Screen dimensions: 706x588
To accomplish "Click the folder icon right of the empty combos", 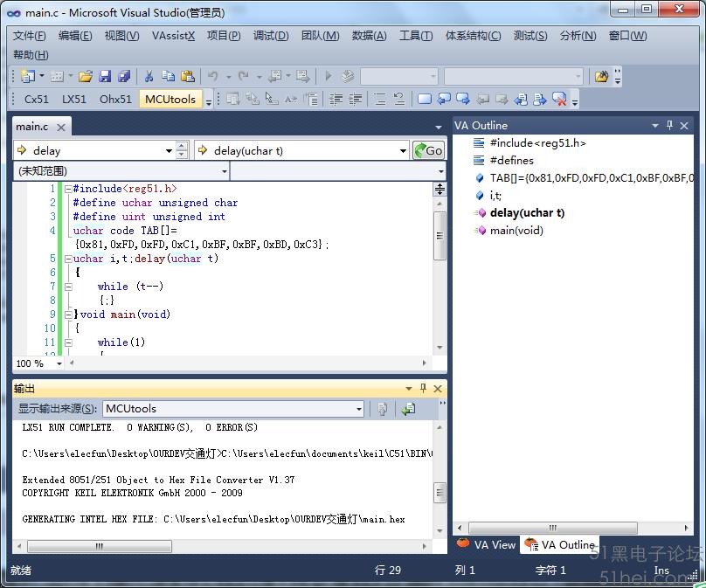I will (601, 77).
